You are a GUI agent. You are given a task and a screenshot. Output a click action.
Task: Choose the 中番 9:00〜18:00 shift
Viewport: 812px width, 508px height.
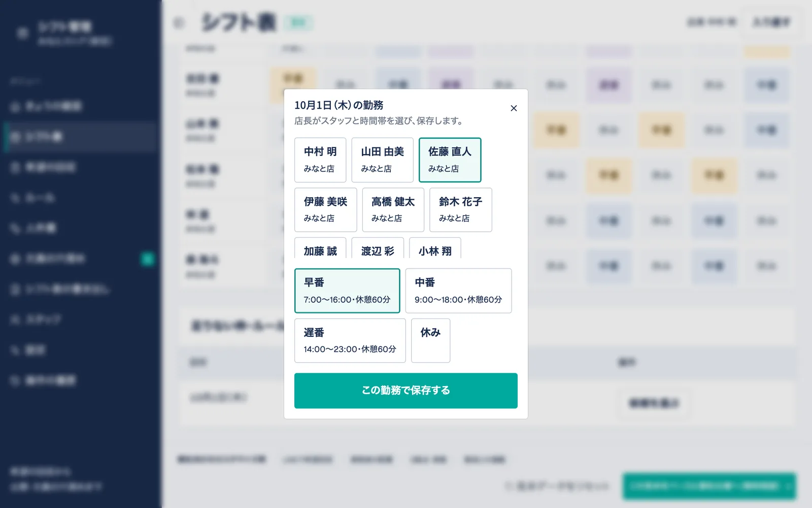[x=458, y=291]
